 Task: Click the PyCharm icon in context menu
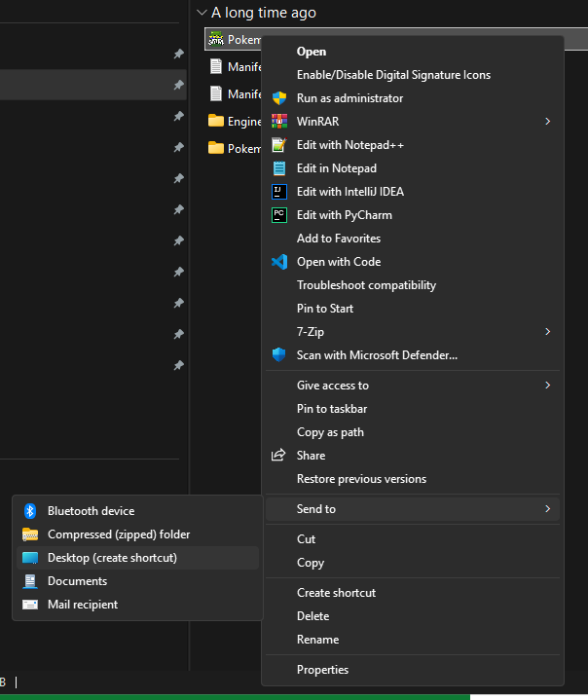(279, 215)
